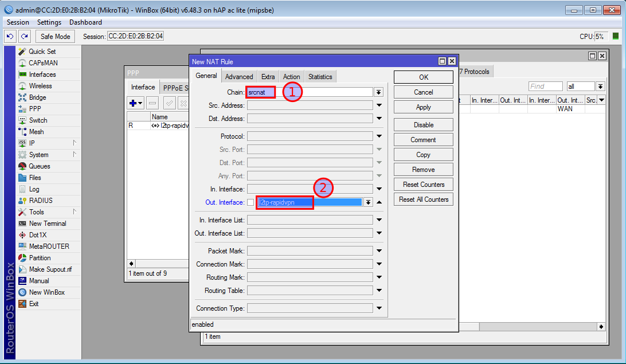Screen dimensions: 626x364
Task: Click the Apply button
Action: 424,107
